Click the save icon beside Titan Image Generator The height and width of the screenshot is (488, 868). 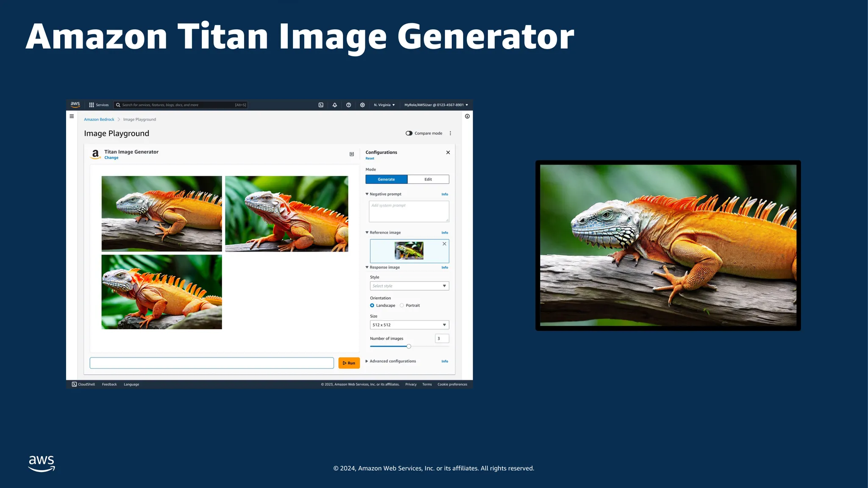pyautogui.click(x=351, y=154)
